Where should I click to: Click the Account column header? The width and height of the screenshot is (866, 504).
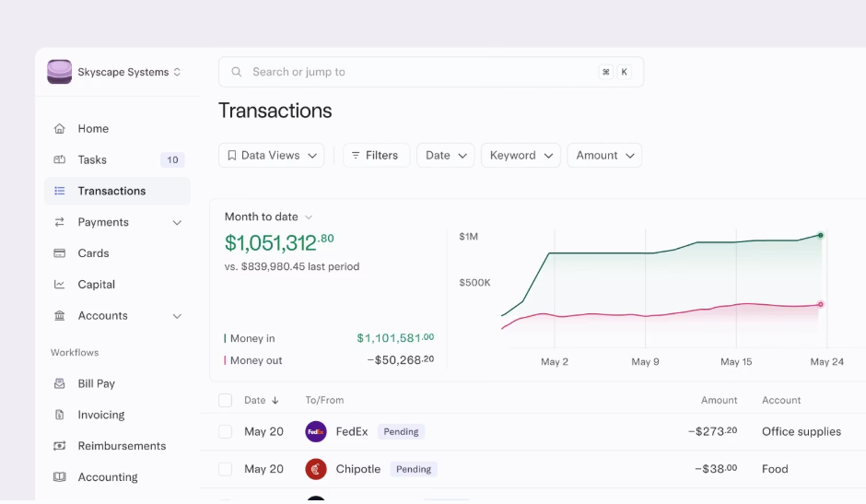(781, 400)
